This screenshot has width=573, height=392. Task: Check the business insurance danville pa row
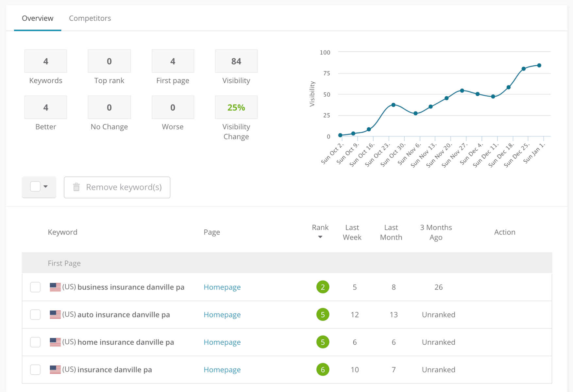click(35, 287)
